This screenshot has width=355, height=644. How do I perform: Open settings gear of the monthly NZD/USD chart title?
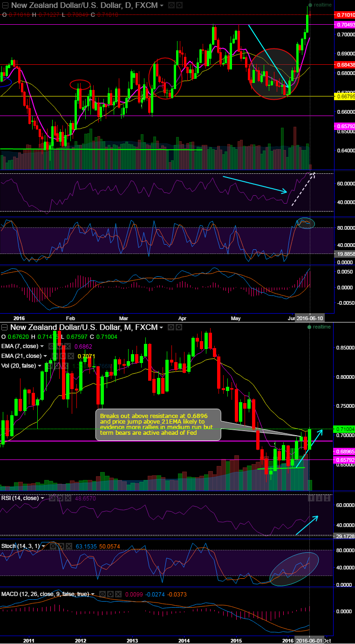click(179, 327)
